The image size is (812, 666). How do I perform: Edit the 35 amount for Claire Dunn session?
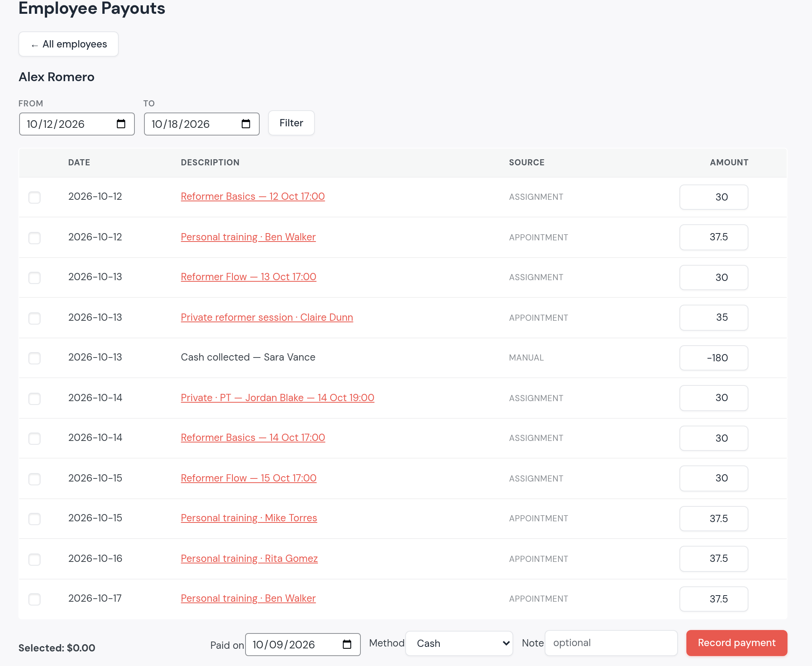(714, 318)
